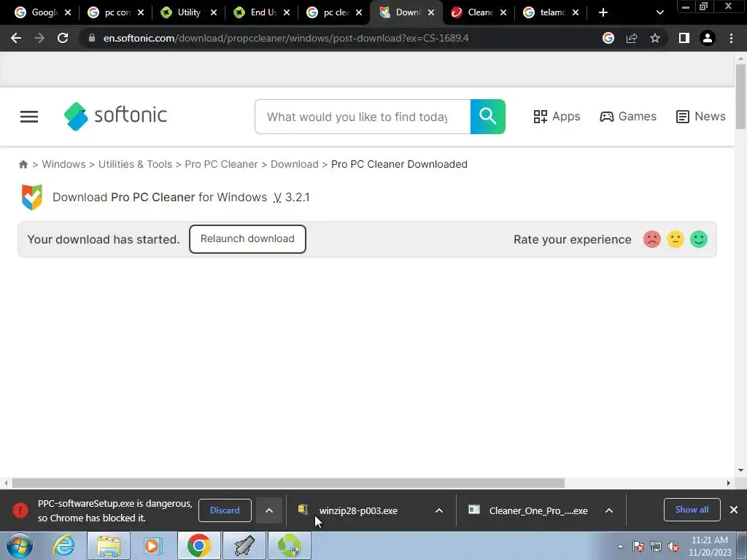This screenshot has height=560, width=747.
Task: Open Softonic hamburger menu
Action: point(29,117)
